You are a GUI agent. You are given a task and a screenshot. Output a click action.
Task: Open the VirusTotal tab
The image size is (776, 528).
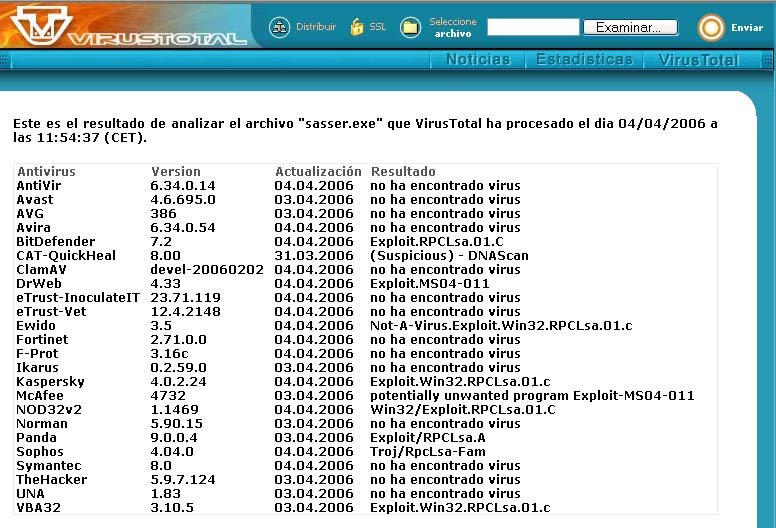click(x=699, y=60)
